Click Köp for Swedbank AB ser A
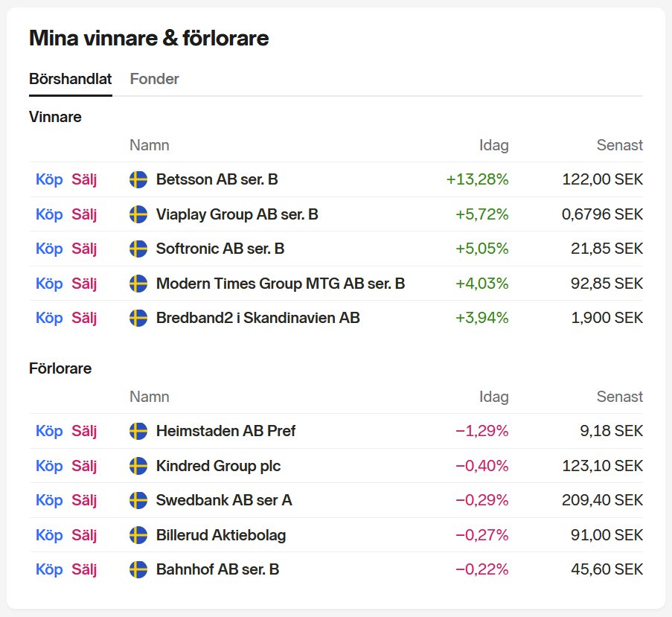The height and width of the screenshot is (617, 672). 49,500
